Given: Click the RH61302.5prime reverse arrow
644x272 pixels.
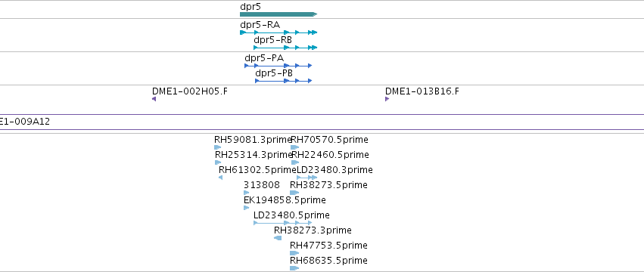Looking at the screenshot, I should (220, 178).
